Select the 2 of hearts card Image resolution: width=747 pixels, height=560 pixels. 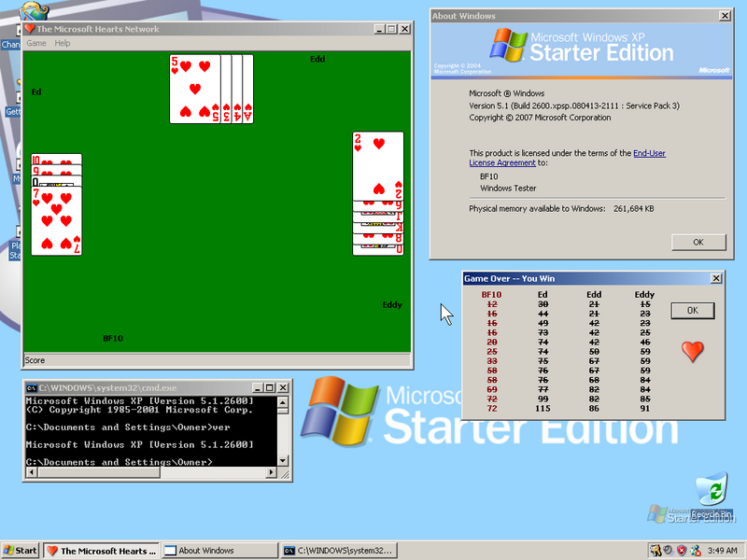(x=378, y=166)
